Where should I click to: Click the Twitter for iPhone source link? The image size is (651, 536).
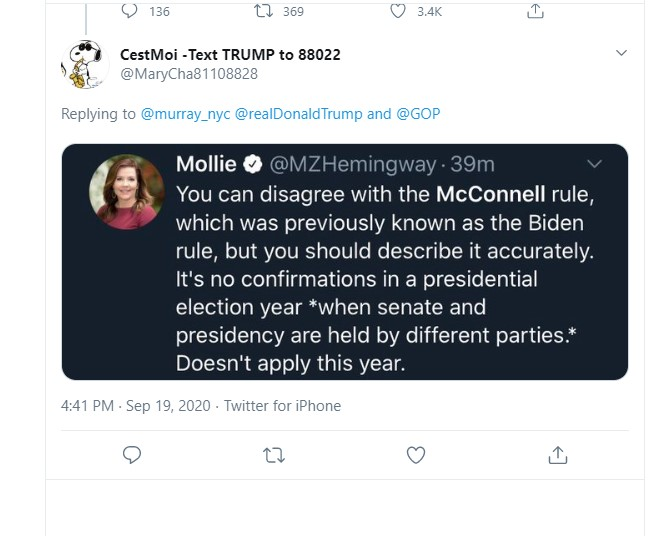[282, 406]
